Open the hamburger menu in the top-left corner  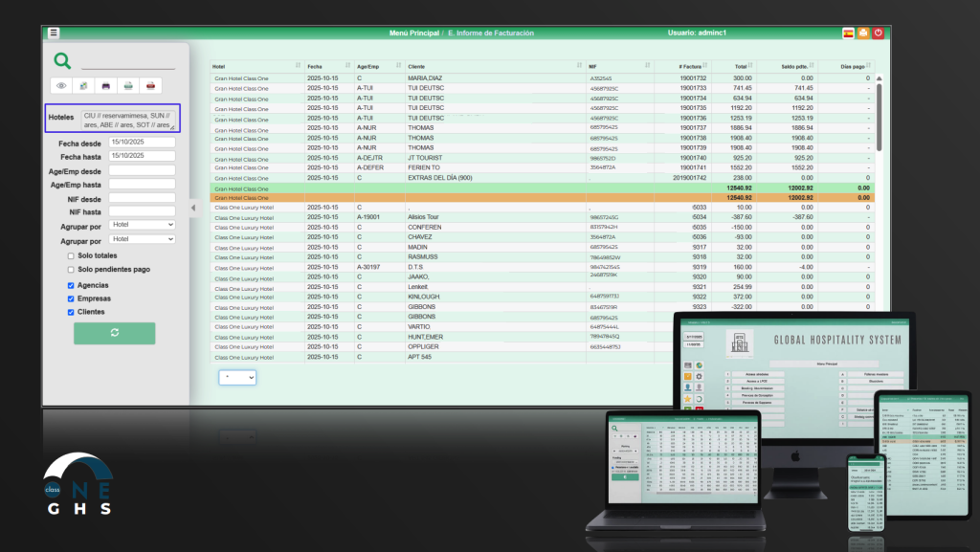click(x=54, y=33)
